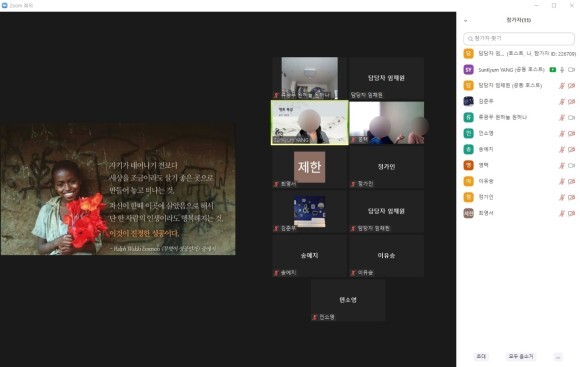Viewport: 580px width, 367px height.
Task: Toggle the muted mic icon in 이유송 row
Action: [x=562, y=181]
